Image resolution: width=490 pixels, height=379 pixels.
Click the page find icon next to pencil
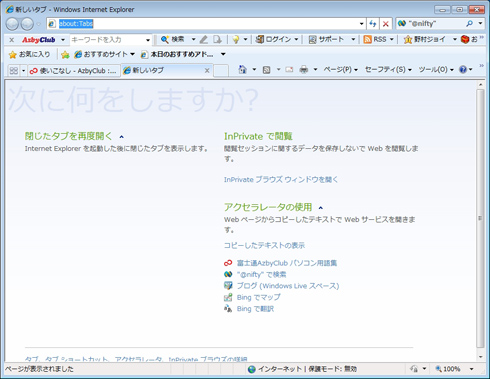pyautogui.click(x=217, y=40)
